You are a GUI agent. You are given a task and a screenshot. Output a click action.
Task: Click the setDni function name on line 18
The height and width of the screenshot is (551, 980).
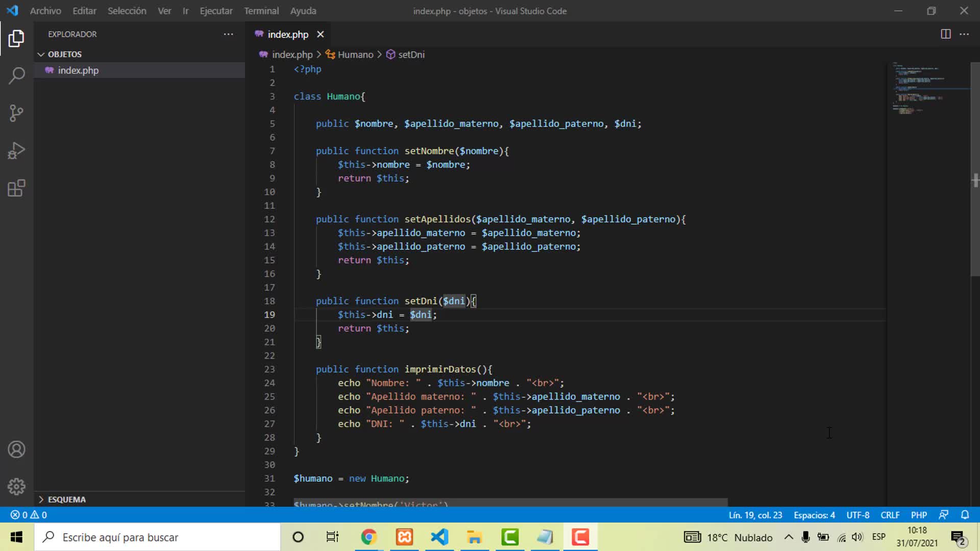pos(422,301)
